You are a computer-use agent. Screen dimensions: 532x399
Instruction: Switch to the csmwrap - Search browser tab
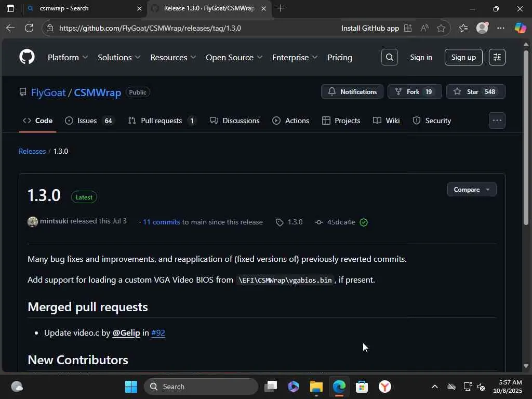(85, 8)
